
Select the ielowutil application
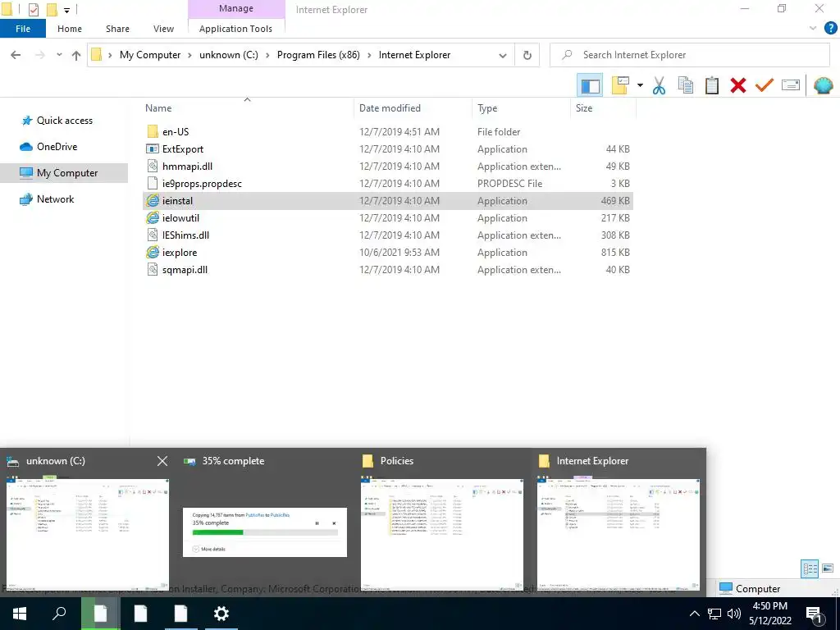tap(388, 218)
